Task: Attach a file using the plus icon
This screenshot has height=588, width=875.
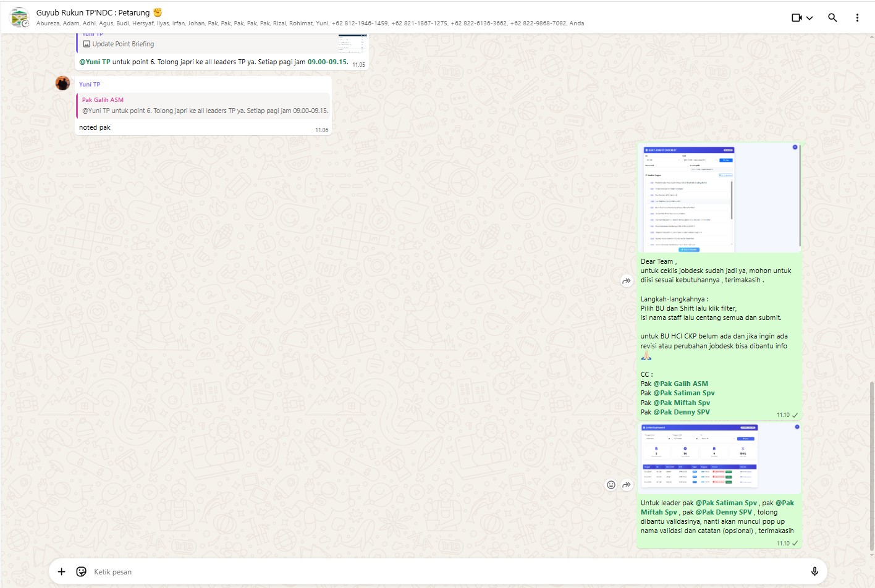Action: [61, 571]
